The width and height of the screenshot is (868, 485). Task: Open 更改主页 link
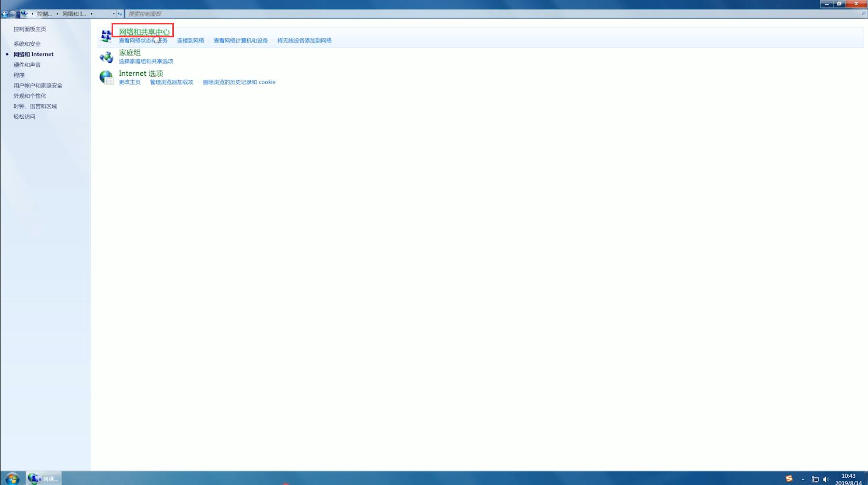point(130,82)
